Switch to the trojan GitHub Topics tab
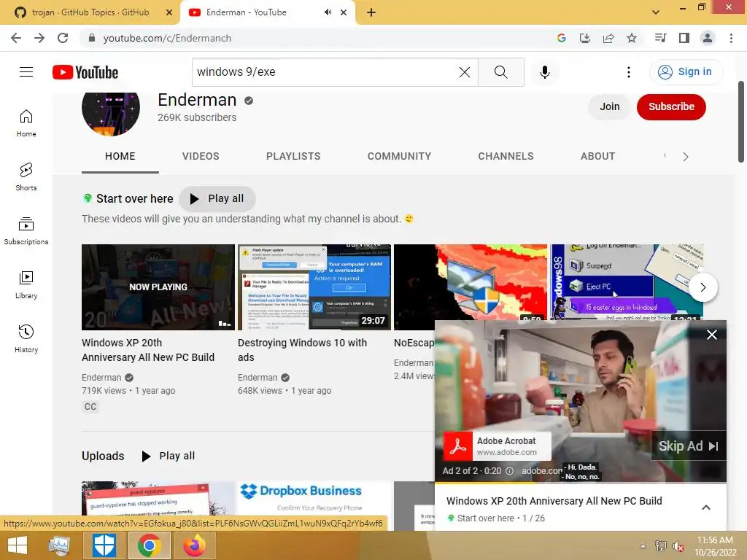The height and width of the screenshot is (560, 747). (90, 12)
